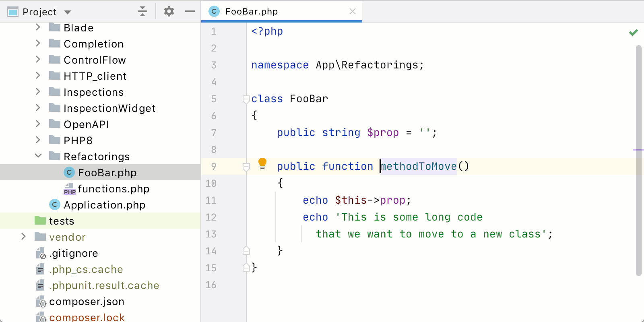Hide the Project tool window with minus icon
This screenshot has width=644, height=322.
pos(190,11)
